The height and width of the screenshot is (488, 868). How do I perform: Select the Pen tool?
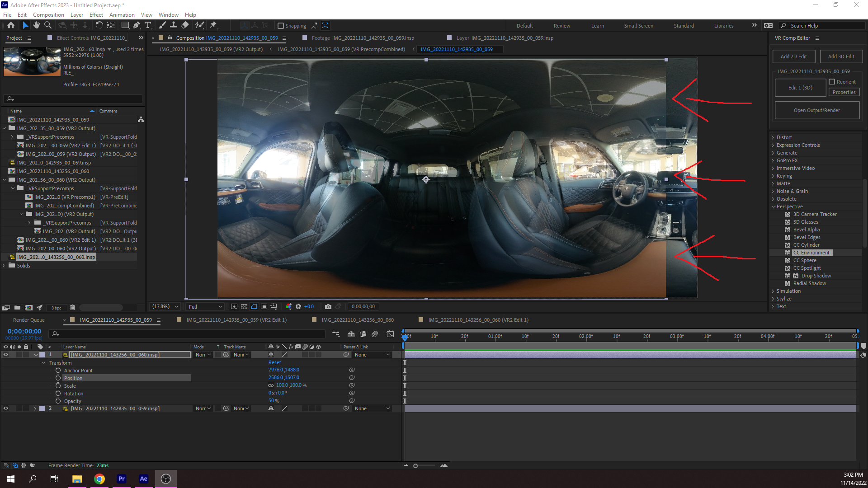point(137,25)
